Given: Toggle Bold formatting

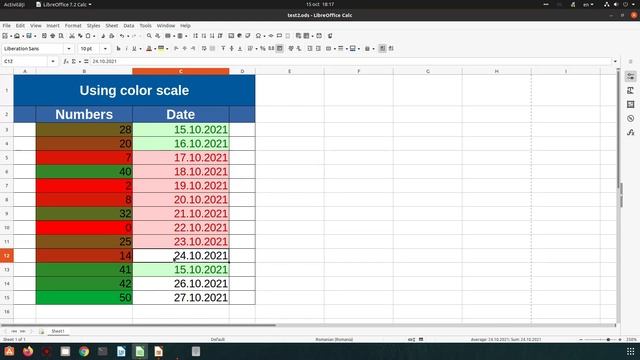Looking at the screenshot, I should 118,49.
